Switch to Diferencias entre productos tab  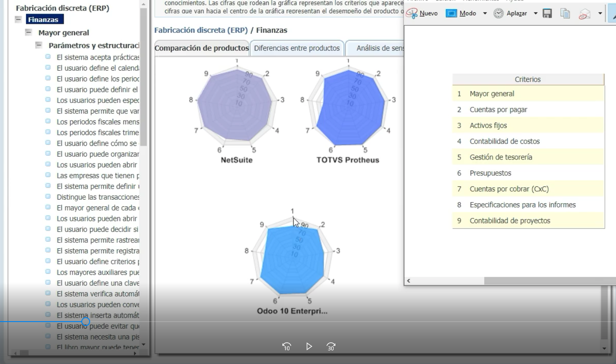(x=297, y=48)
